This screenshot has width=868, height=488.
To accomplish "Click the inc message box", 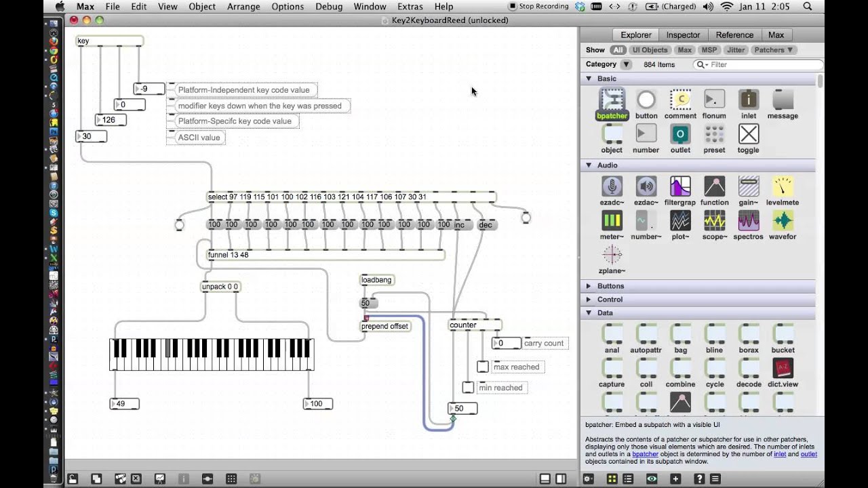I will point(463,225).
